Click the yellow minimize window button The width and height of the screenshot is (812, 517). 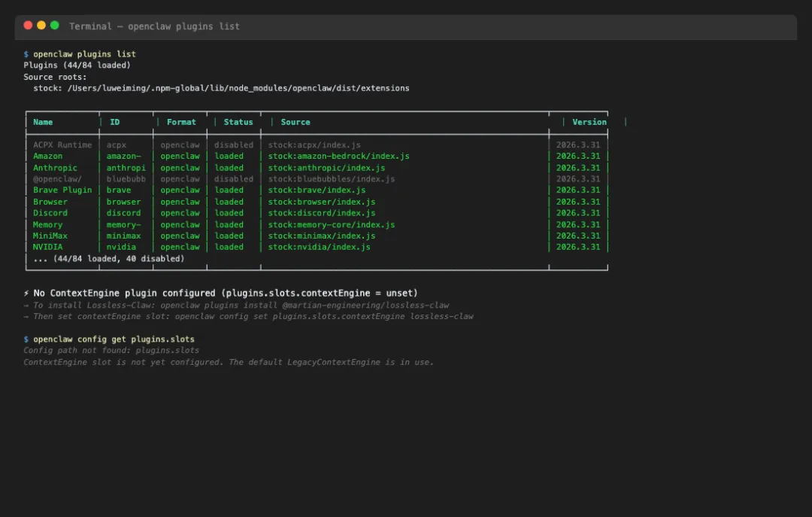point(41,26)
